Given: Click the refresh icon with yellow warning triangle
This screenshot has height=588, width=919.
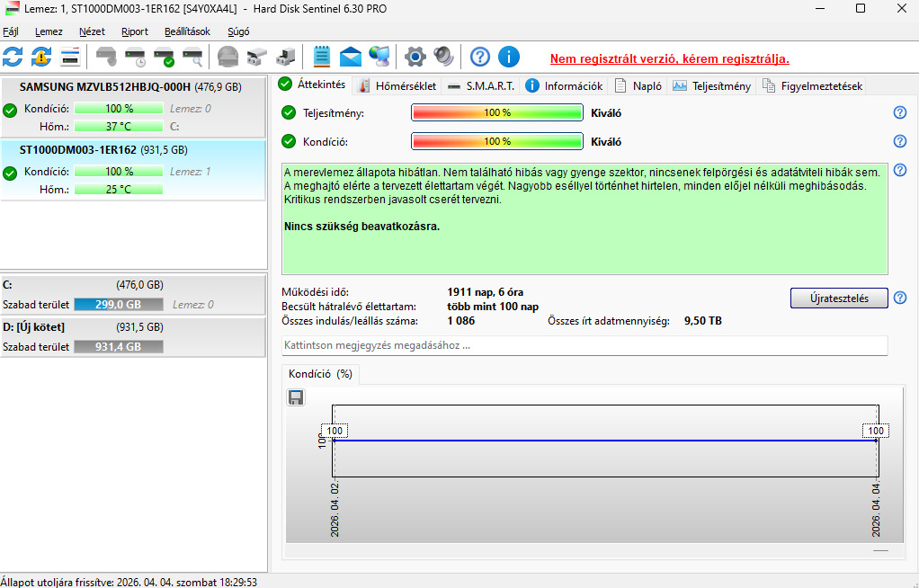Looking at the screenshot, I should 41,57.
